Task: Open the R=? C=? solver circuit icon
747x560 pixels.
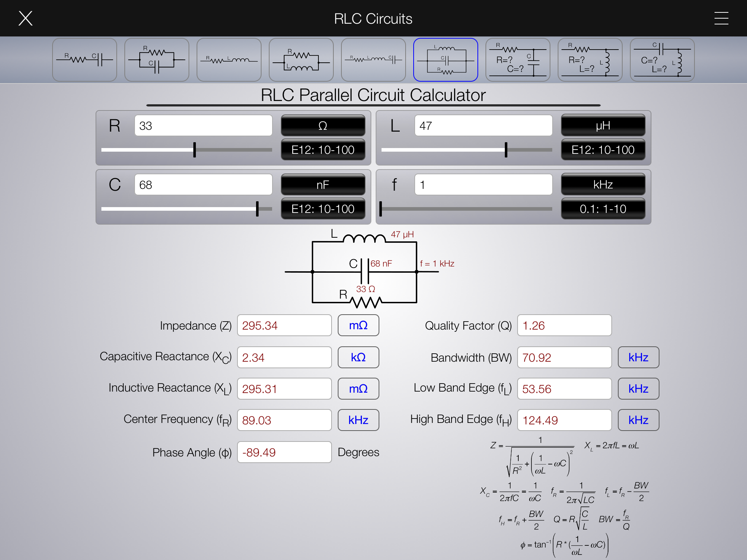Action: [x=518, y=60]
